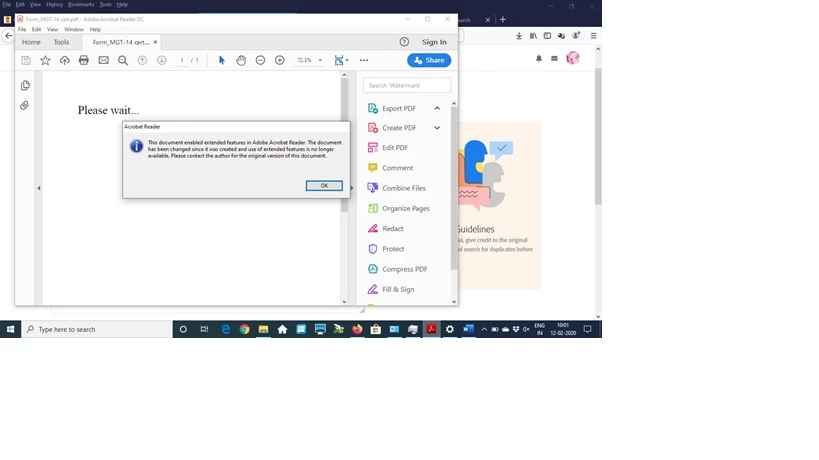The width and height of the screenshot is (819, 460).
Task: Open a new Firefox tab
Action: click(503, 20)
